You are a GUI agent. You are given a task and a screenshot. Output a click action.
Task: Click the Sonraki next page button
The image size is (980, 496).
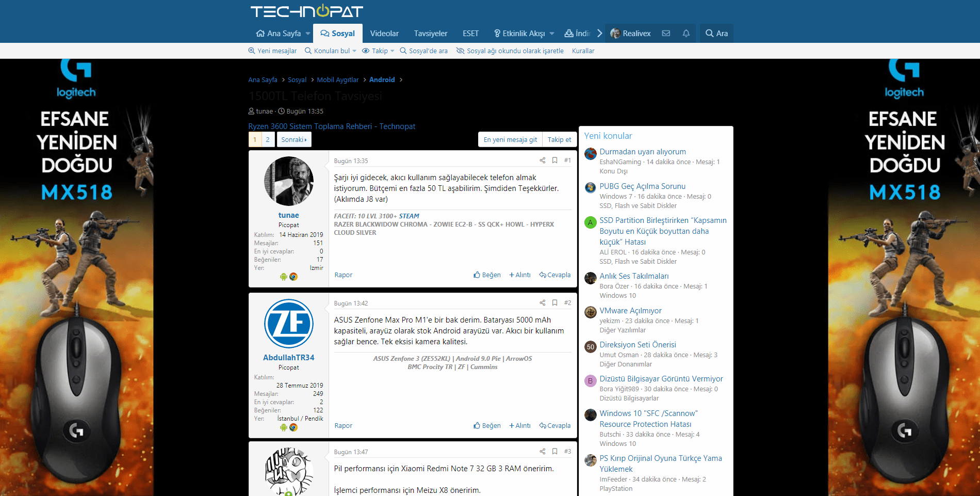point(294,140)
